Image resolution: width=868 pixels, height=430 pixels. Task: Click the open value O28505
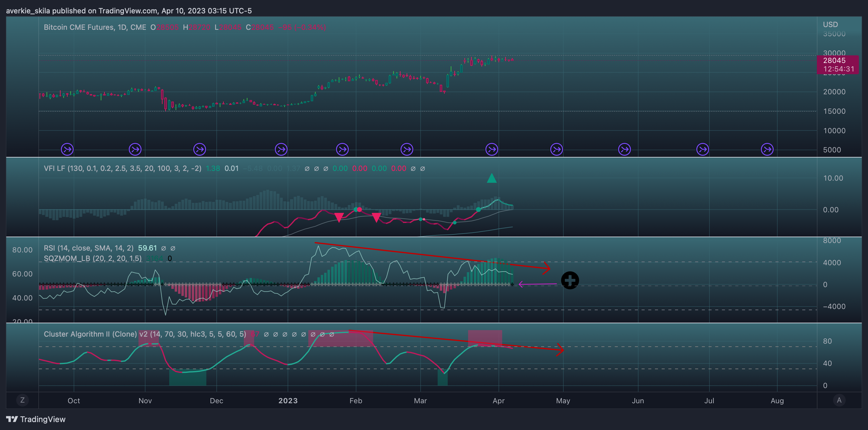click(x=164, y=27)
